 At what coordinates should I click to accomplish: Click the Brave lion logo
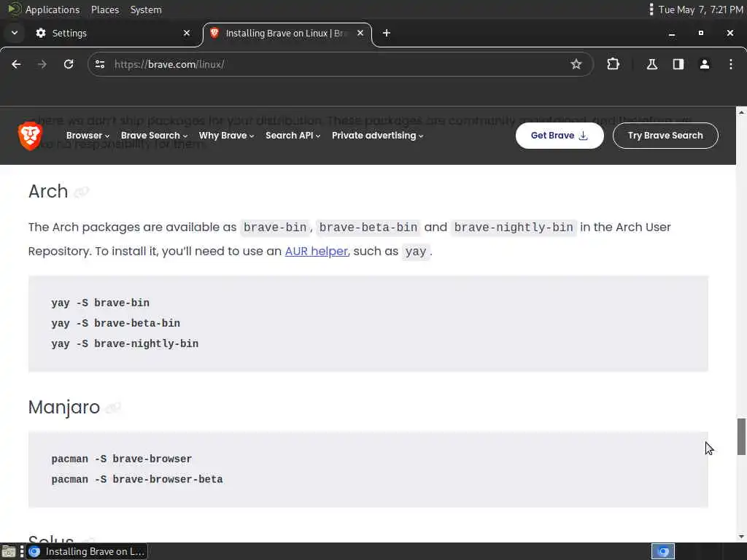click(x=30, y=136)
